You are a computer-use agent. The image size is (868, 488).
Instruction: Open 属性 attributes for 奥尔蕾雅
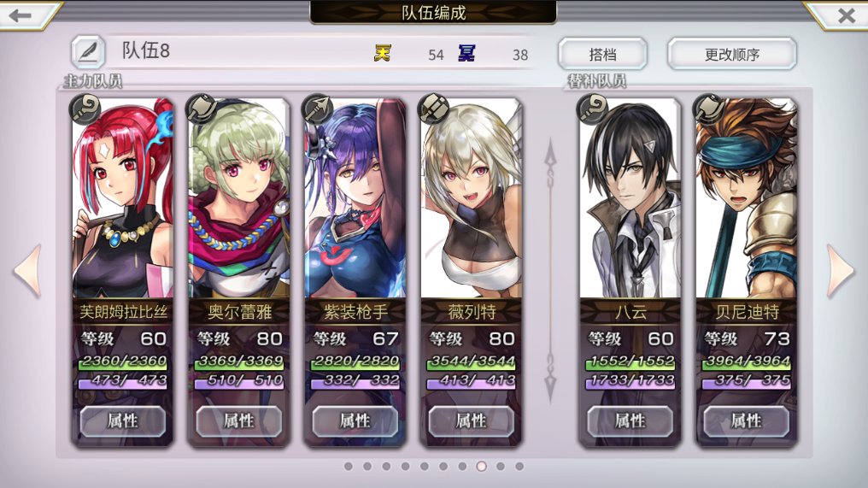[x=238, y=421]
